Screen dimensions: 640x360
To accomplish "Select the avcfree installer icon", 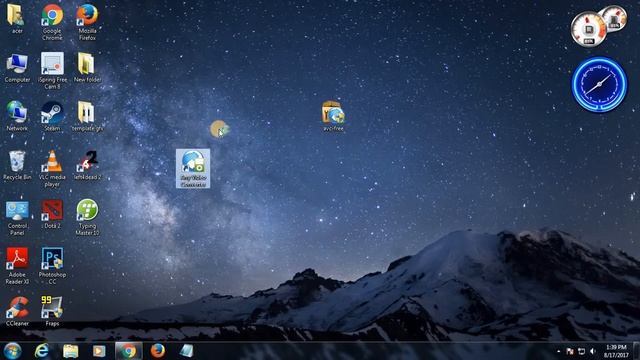I will click(333, 116).
